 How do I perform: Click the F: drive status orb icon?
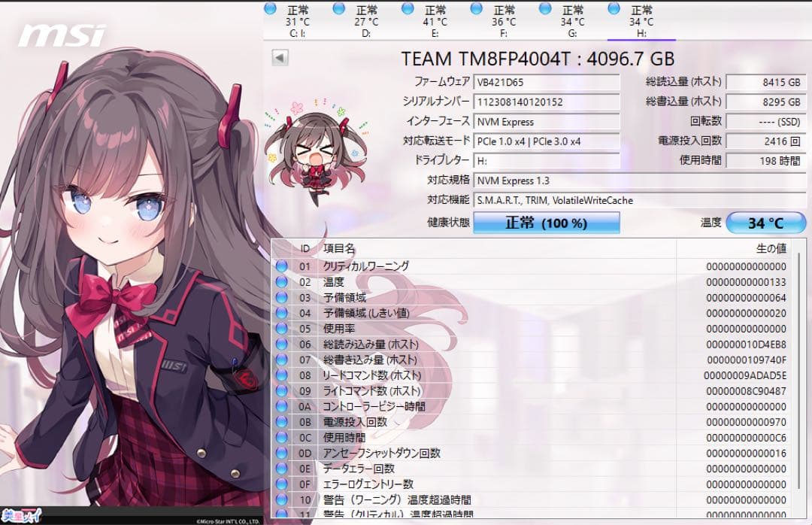[477, 9]
